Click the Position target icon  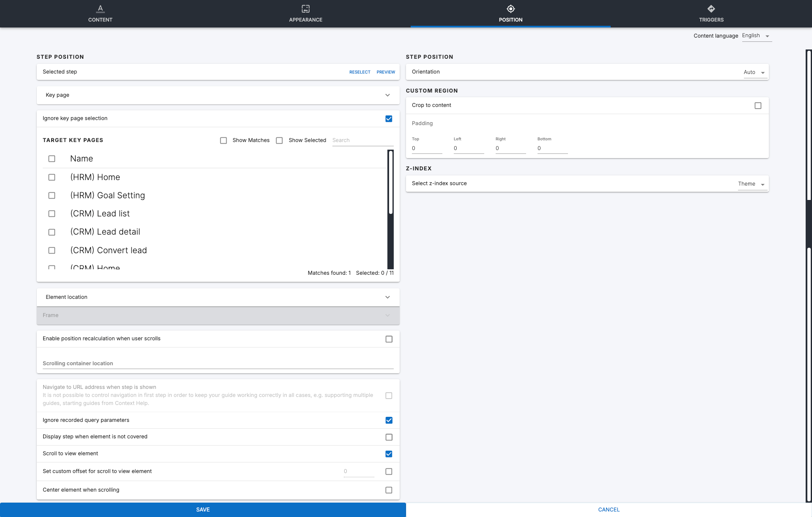click(510, 8)
